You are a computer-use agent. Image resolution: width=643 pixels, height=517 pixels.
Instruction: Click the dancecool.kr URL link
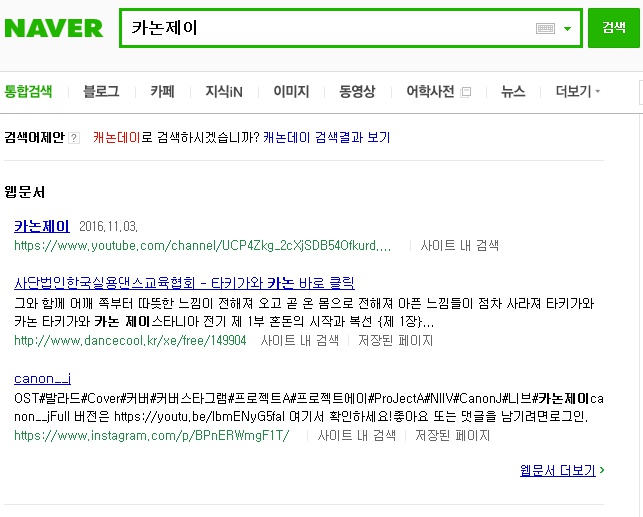pos(130,340)
